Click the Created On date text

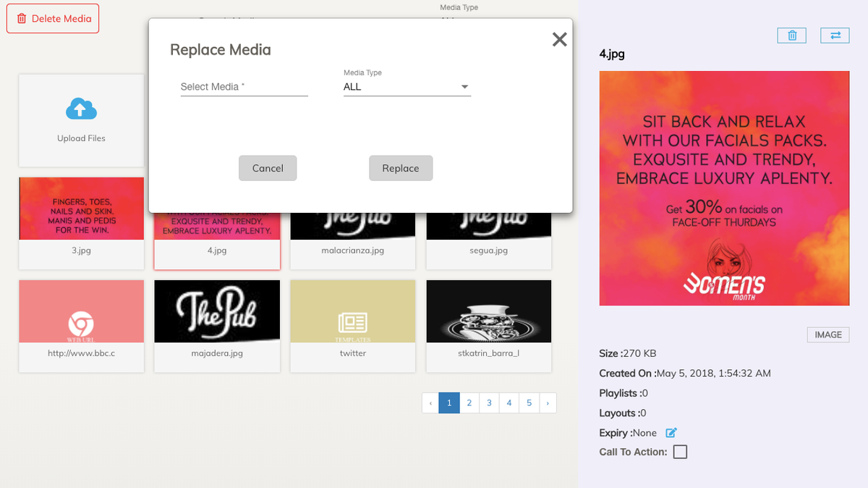click(x=685, y=374)
